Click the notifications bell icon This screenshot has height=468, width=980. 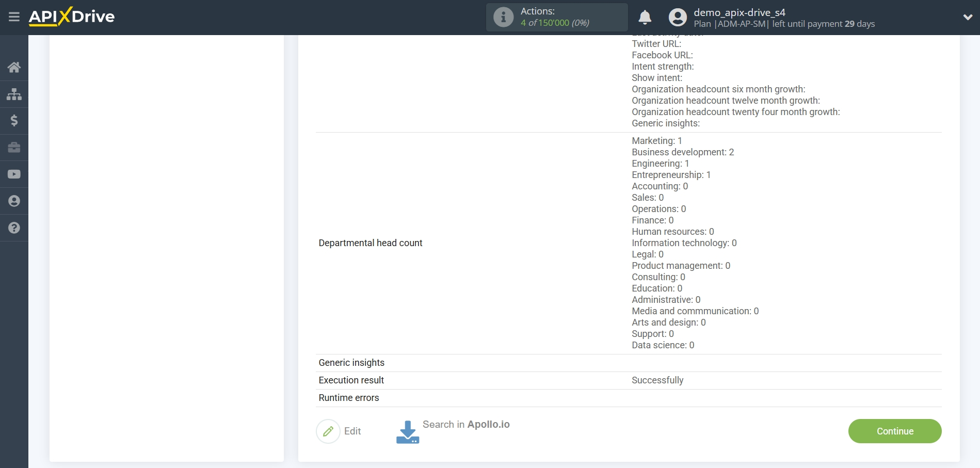645,17
